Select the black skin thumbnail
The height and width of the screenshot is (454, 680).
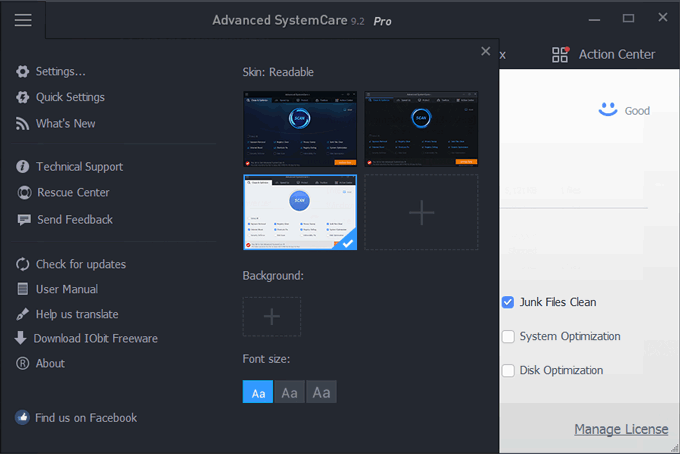tap(422, 129)
